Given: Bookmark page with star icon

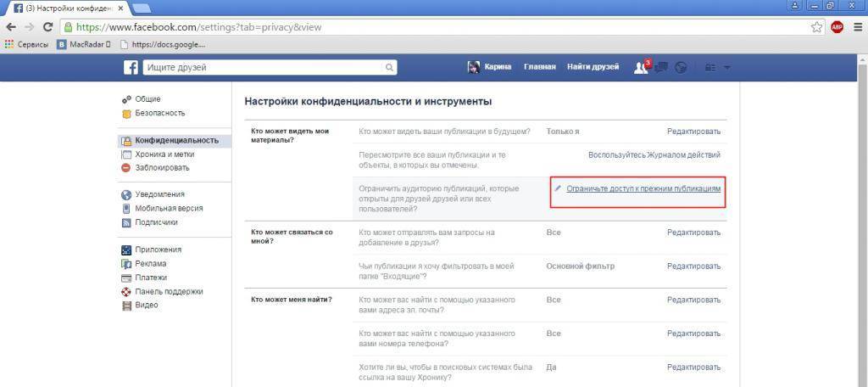Looking at the screenshot, I should coord(816,26).
